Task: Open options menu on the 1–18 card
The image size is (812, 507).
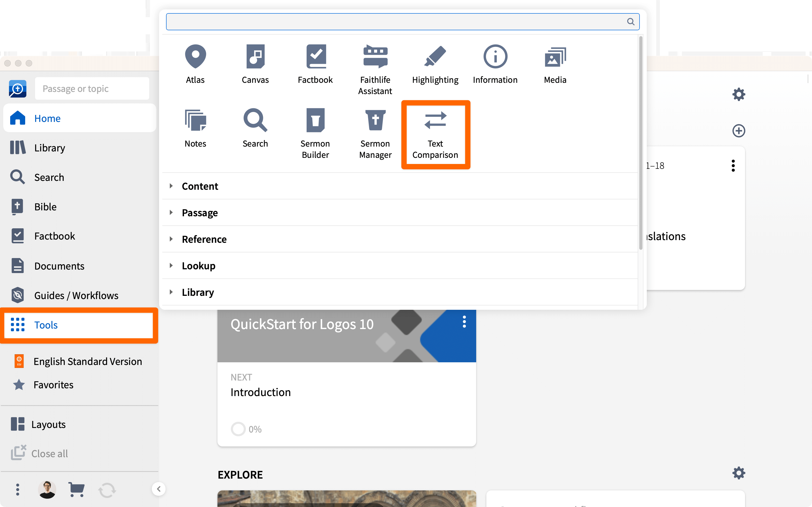Action: pyautogui.click(x=733, y=166)
